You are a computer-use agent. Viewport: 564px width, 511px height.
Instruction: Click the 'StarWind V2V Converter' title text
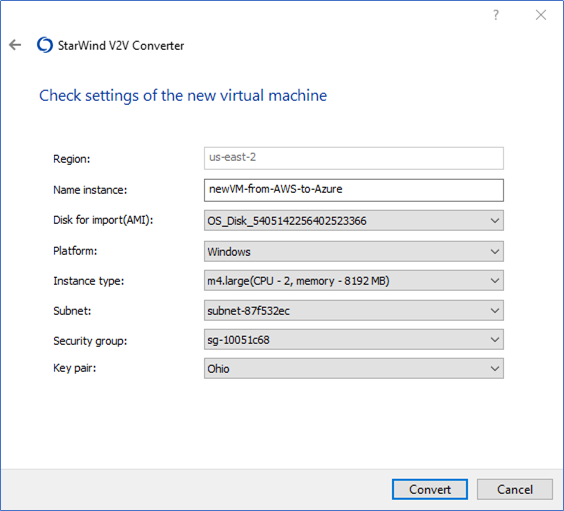[x=121, y=46]
